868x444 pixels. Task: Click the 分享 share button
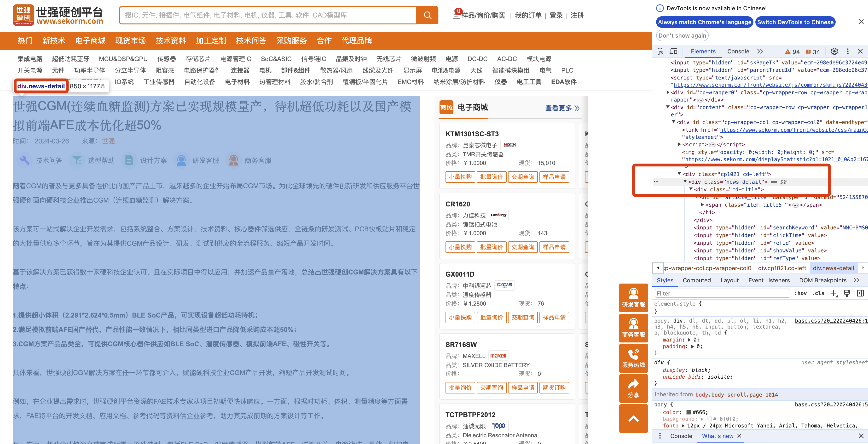[x=633, y=388]
